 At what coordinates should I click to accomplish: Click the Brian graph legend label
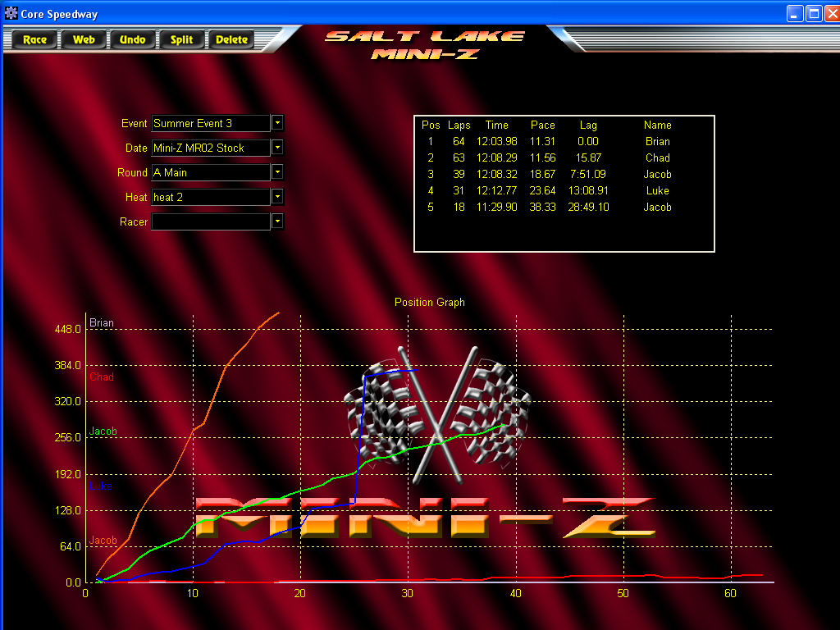(101, 323)
